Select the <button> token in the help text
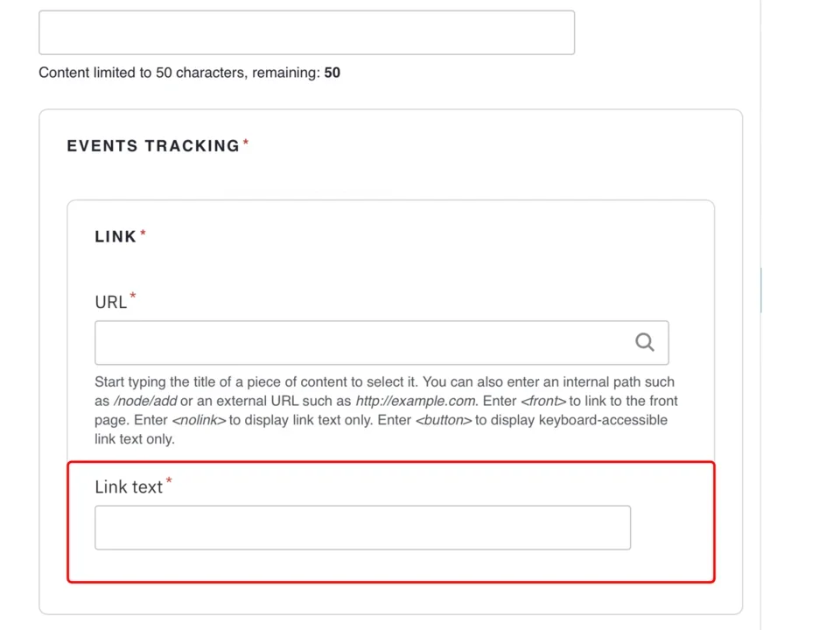Image resolution: width=840 pixels, height=630 pixels. 444,420
